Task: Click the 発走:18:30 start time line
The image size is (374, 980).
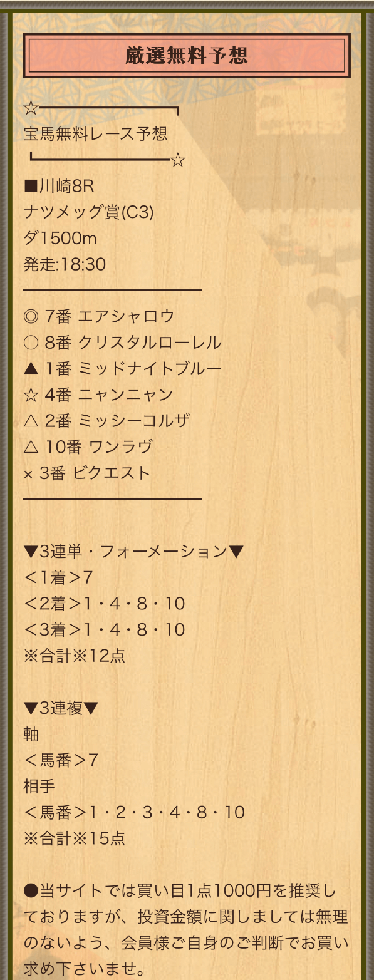Action: (x=65, y=264)
